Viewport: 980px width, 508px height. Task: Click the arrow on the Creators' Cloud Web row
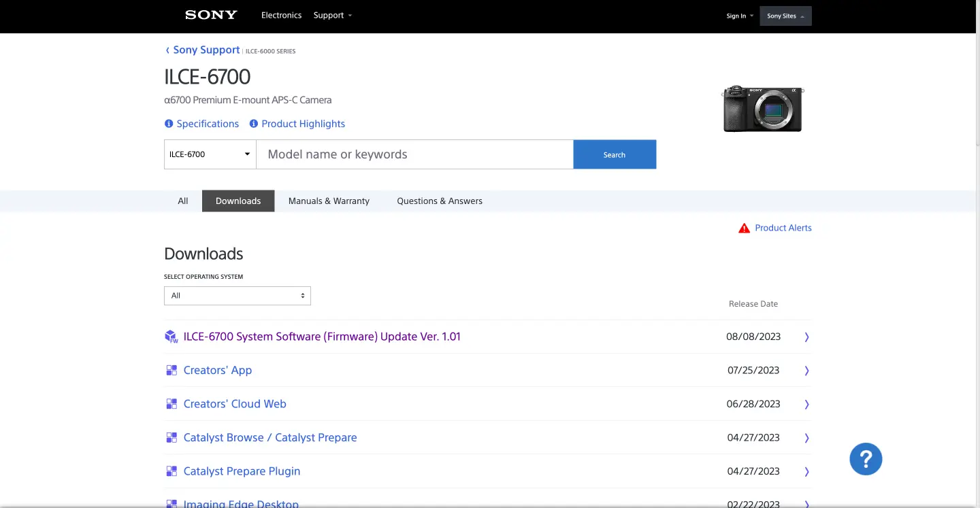[x=806, y=404]
